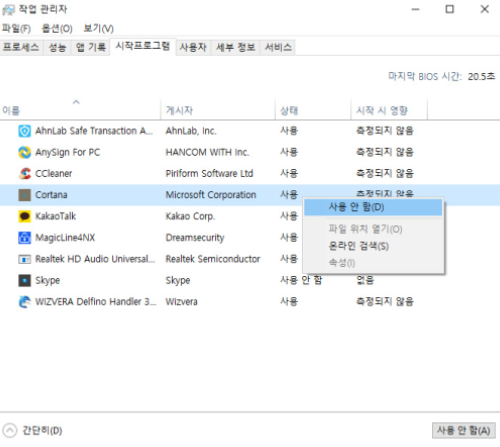Sort by the 시작 시 영향 column header

(389, 110)
